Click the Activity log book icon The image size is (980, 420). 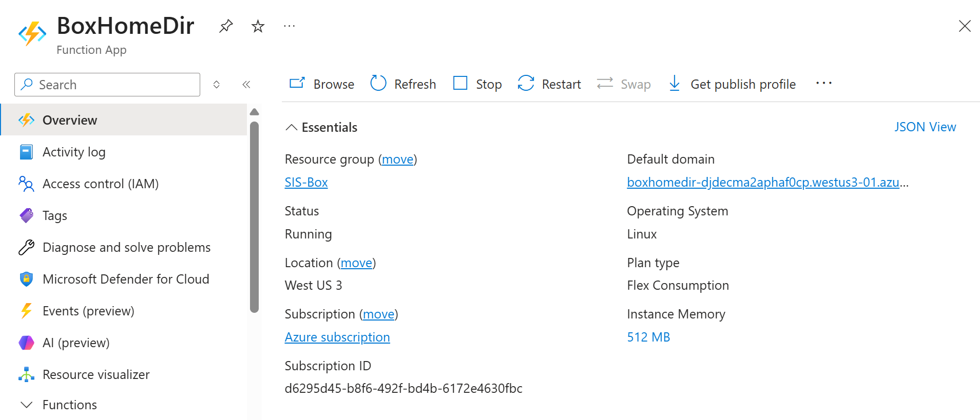[26, 152]
